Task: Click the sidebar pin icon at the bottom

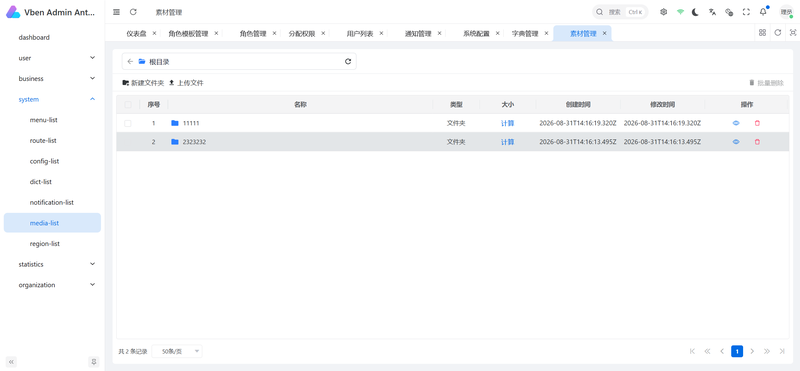Action: click(94, 362)
